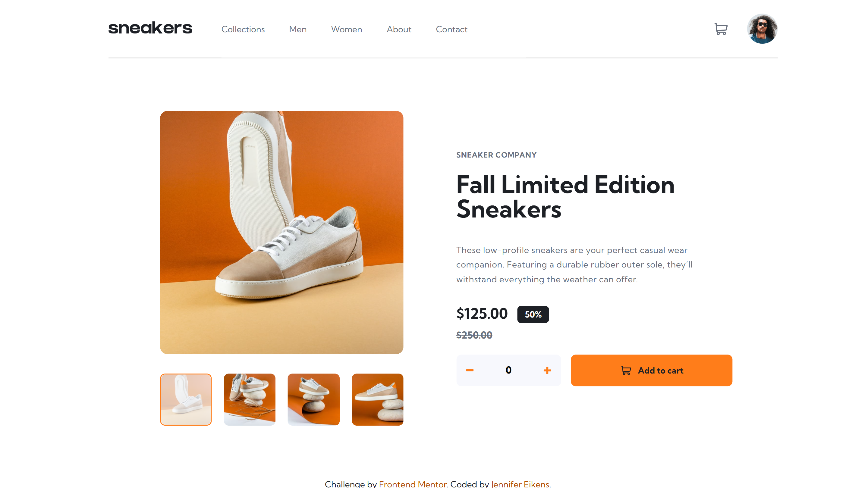This screenshot has height=488, width=868.
Task: Increase quantity with the plus icon
Action: point(547,370)
